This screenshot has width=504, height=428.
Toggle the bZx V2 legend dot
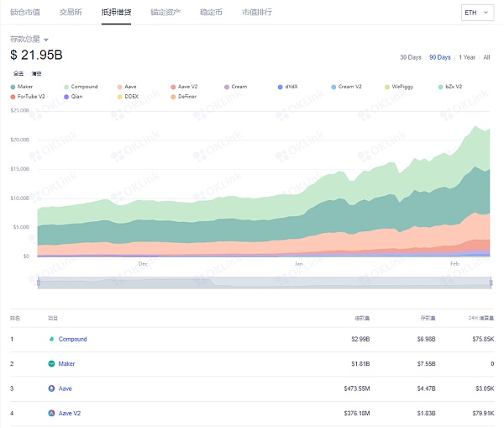(441, 87)
